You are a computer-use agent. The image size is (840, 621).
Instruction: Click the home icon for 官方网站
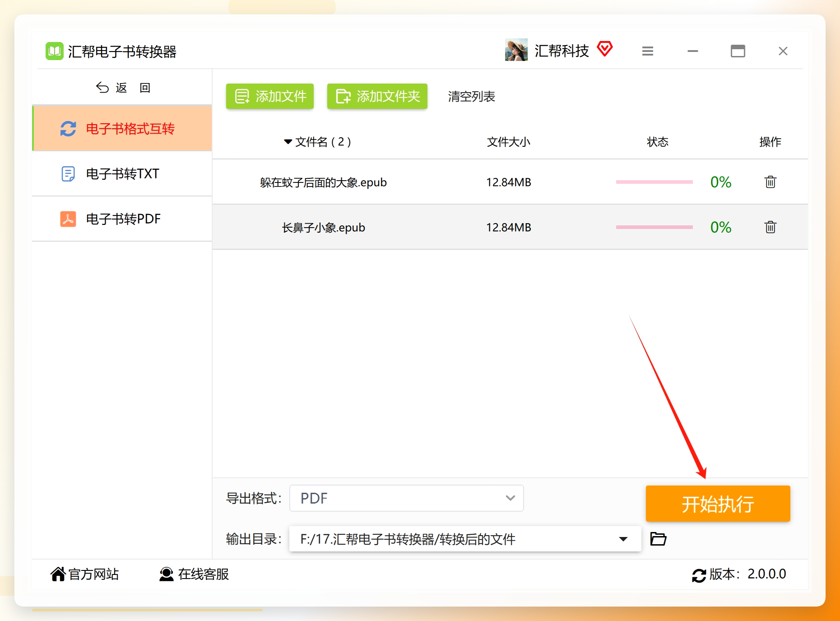(58, 574)
